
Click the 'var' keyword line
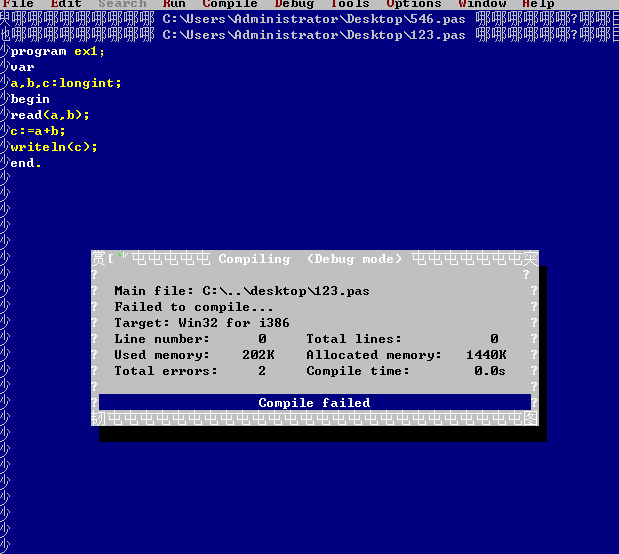click(23, 68)
